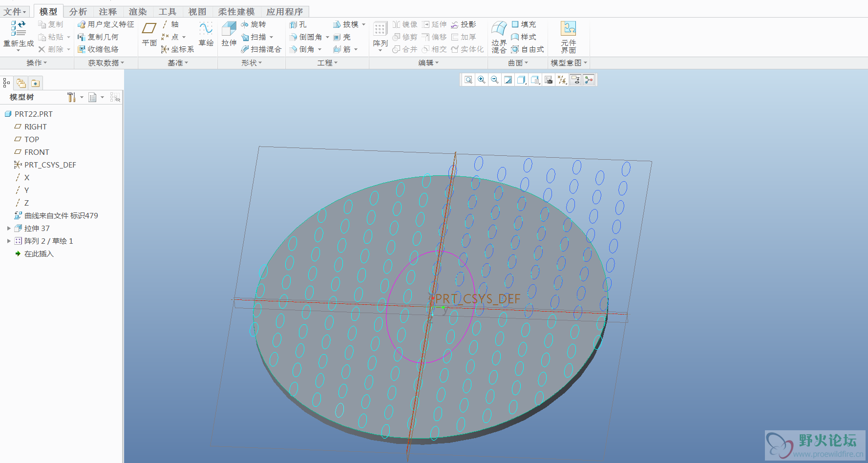Click the Refit view icon
The width and height of the screenshot is (868, 463).
[468, 80]
